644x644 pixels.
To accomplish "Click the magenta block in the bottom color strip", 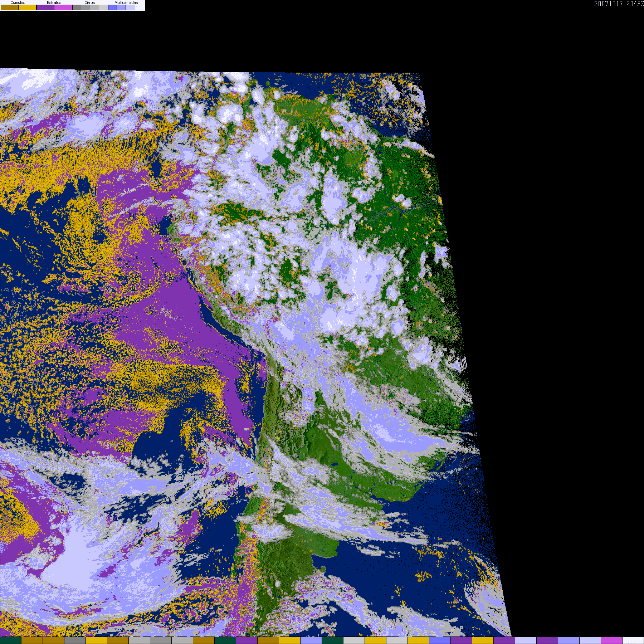I will (612, 640).
